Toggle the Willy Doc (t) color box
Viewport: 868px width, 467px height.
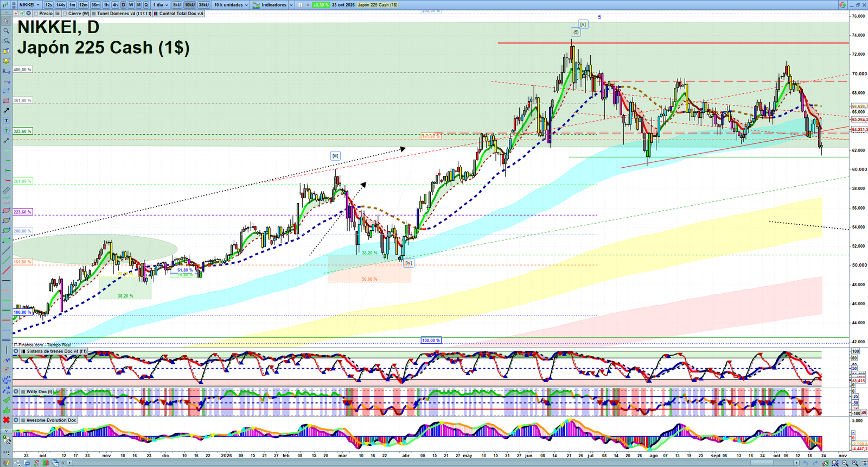pyautogui.click(x=23, y=392)
